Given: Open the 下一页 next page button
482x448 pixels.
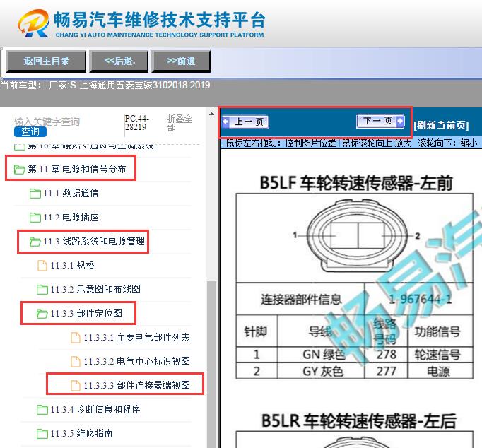Looking at the screenshot, I should click(380, 121).
